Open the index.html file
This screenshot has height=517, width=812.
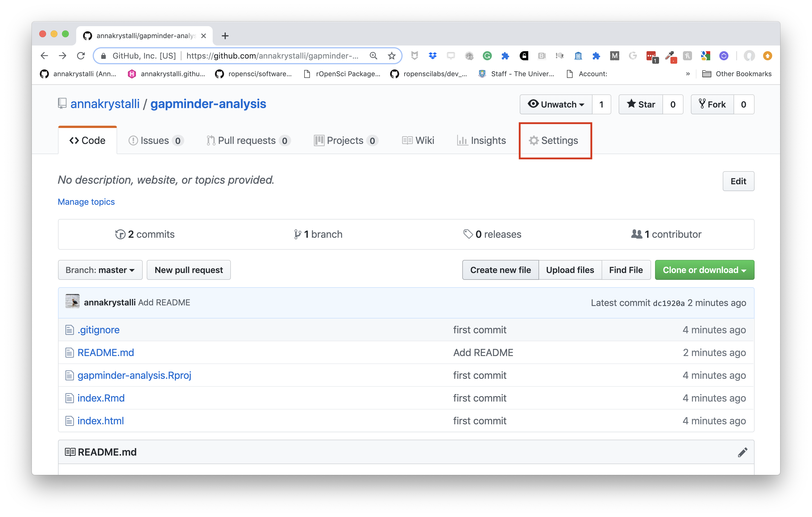coord(100,421)
